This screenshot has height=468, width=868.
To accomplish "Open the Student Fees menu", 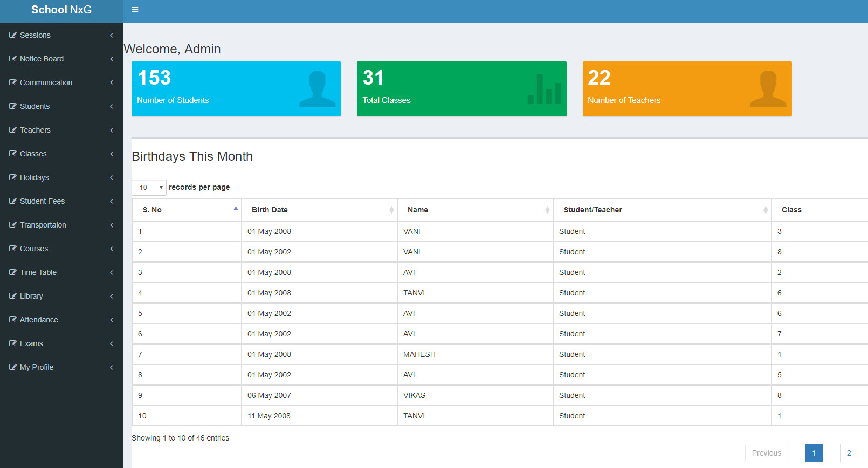I will (x=42, y=201).
